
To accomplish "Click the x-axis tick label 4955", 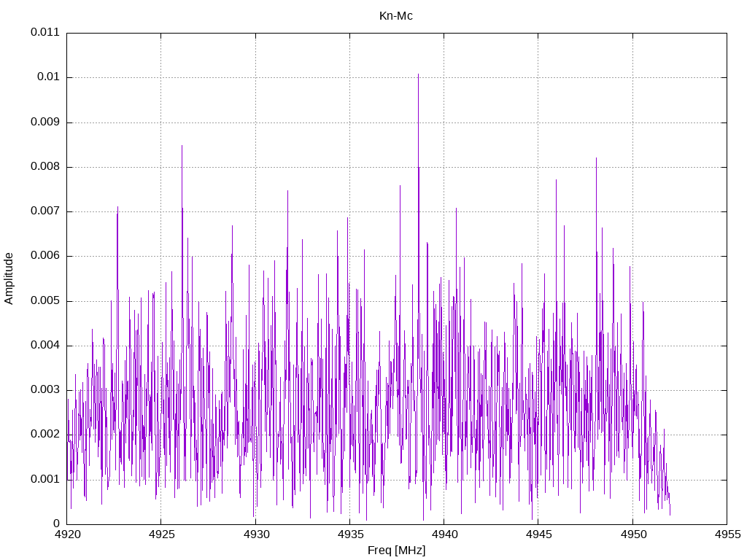I will tap(727, 534).
